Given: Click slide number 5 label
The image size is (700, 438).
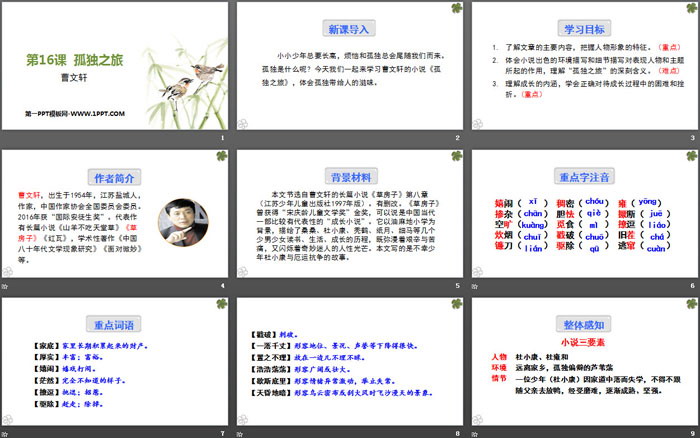Looking at the screenshot, I should [457, 285].
